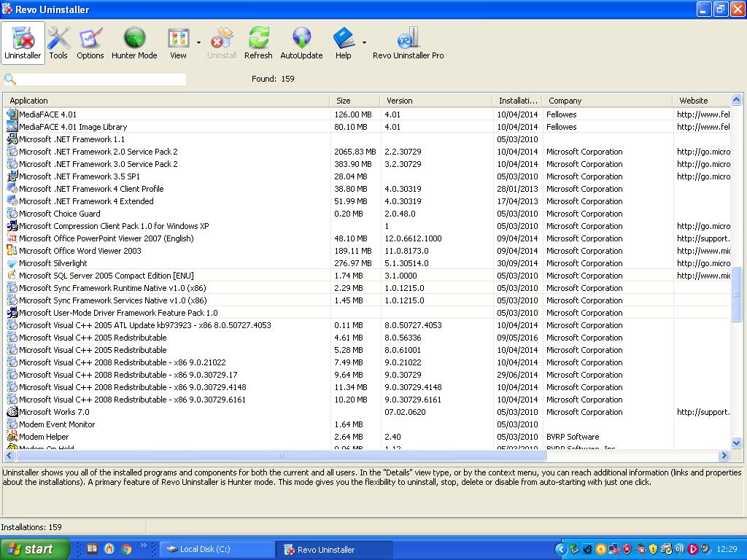Select User-Mode Driver Framework icon
Image resolution: width=747 pixels, height=560 pixels.
pos(12,312)
